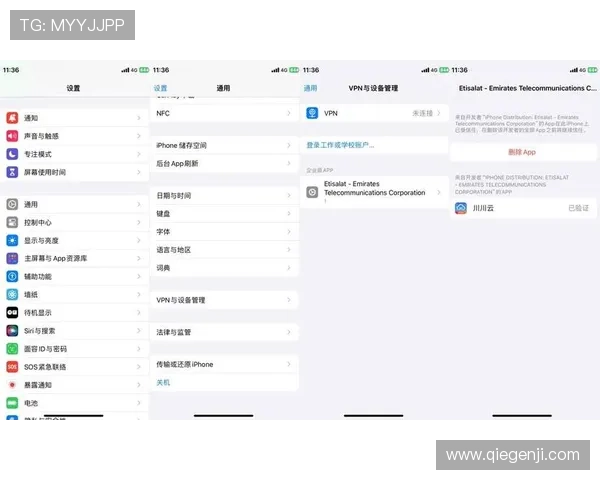This screenshot has height=480, width=600.
Task: Open chevron on VPN与设备管理 row
Action: pos(289,300)
